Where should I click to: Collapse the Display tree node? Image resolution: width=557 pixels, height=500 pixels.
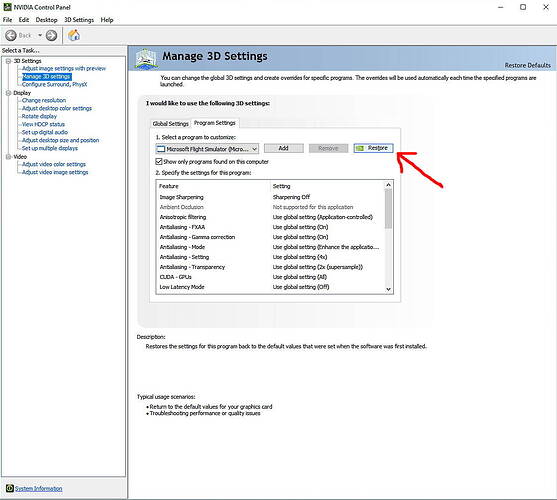(x=8, y=93)
